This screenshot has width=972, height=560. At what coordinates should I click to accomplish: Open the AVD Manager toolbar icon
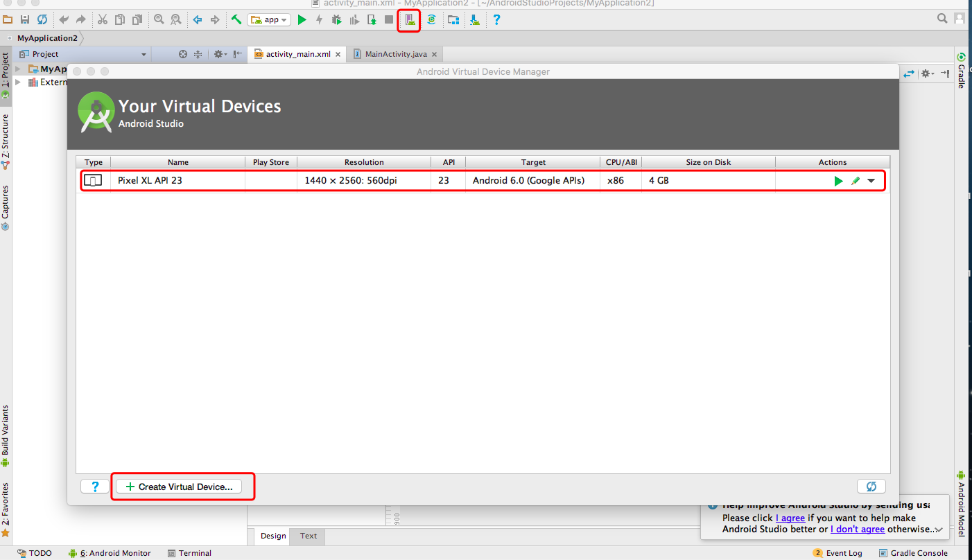point(409,19)
